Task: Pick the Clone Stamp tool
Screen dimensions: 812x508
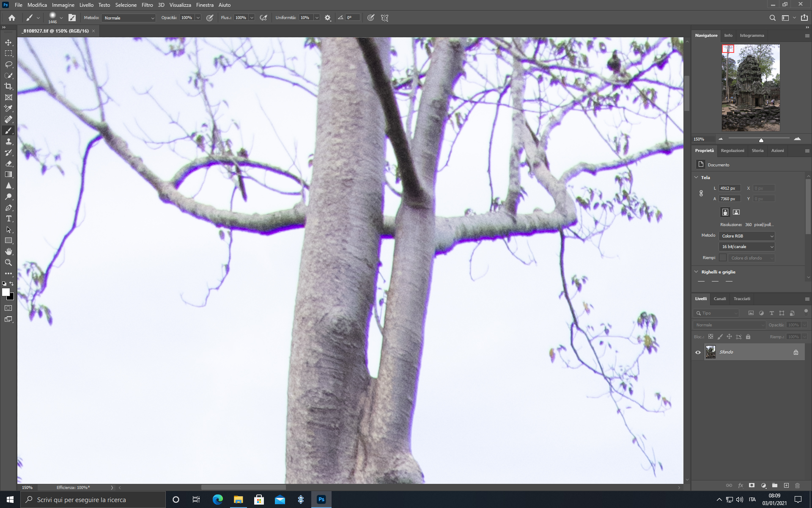Action: tap(8, 141)
